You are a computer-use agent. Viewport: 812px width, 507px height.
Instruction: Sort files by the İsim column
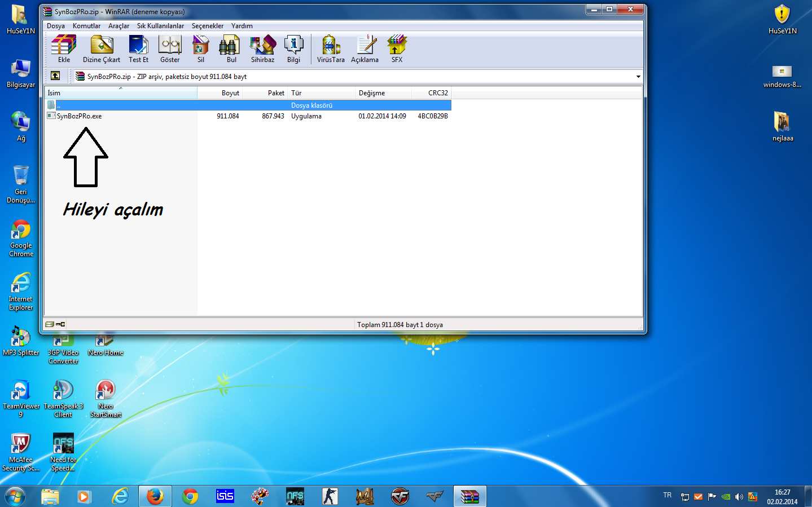[x=121, y=93]
